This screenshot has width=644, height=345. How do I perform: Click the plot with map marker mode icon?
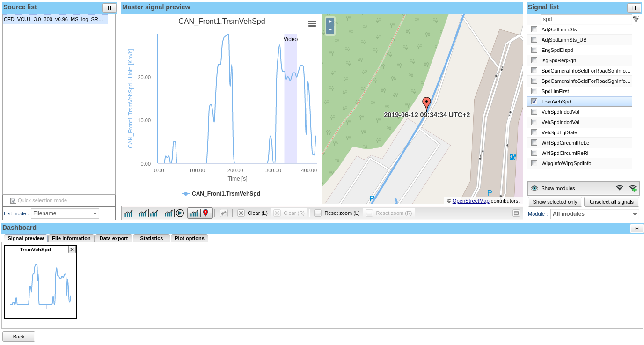click(x=200, y=213)
